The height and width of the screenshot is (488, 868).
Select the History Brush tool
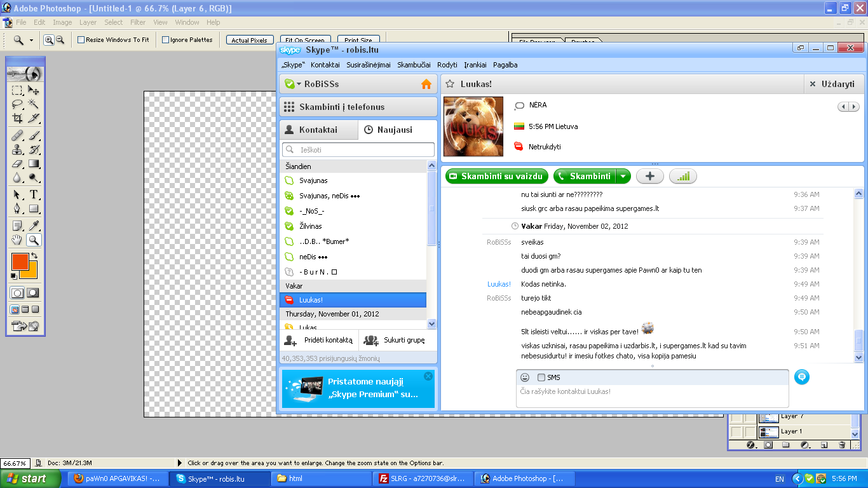(34, 149)
